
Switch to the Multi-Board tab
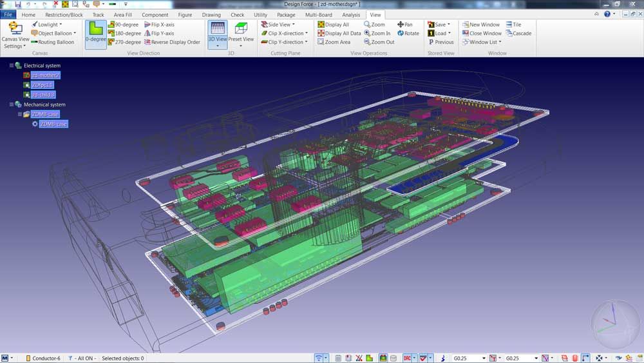tap(318, 14)
